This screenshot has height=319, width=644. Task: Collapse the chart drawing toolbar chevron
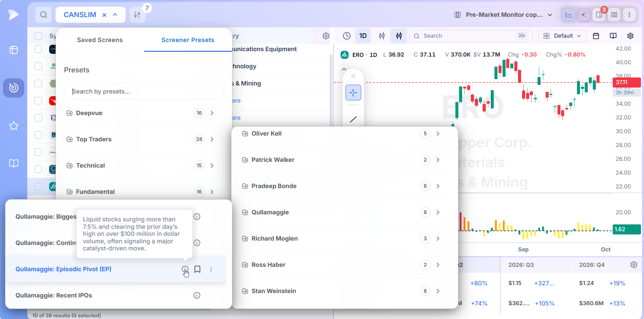coord(344,69)
